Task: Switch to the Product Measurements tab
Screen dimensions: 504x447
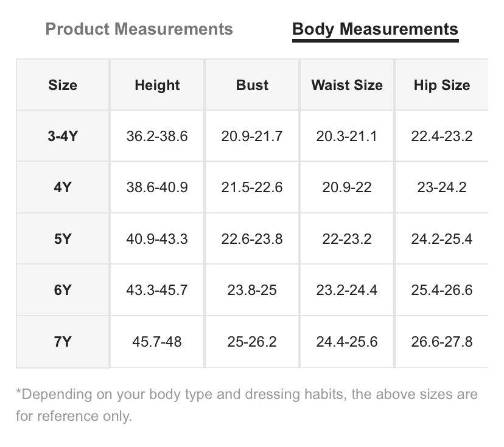Action: (139, 29)
